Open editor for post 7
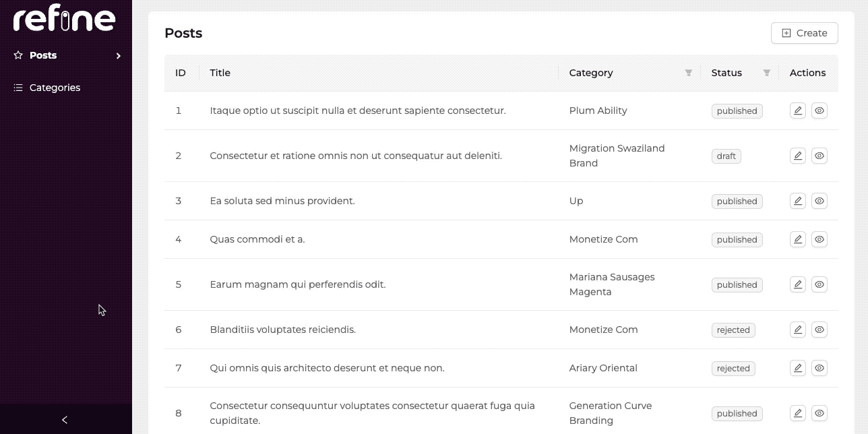This screenshot has width=868, height=434. tap(797, 368)
